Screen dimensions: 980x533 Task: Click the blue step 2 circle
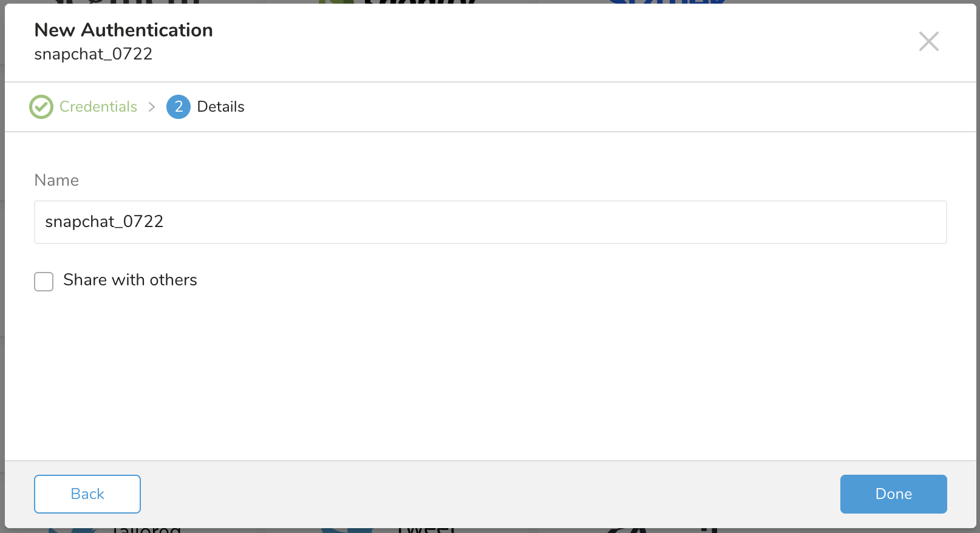(179, 107)
